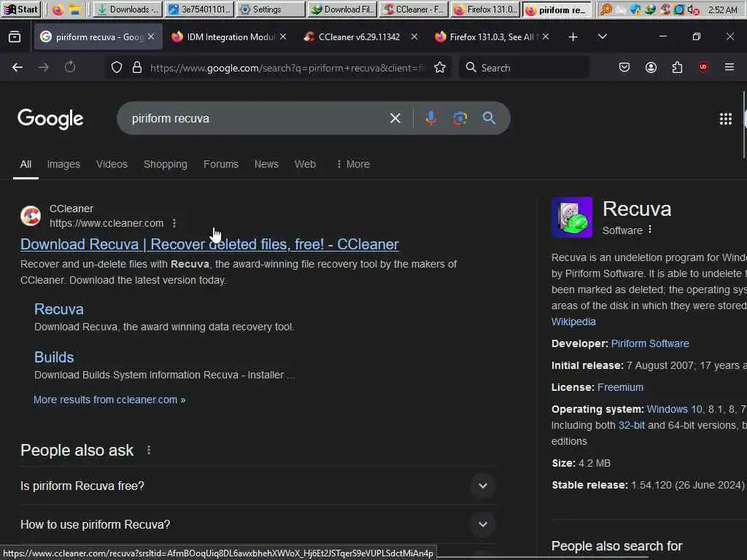Click the Recuva software thumbnail icon
Viewport: 747px width, 560px height.
(x=572, y=217)
